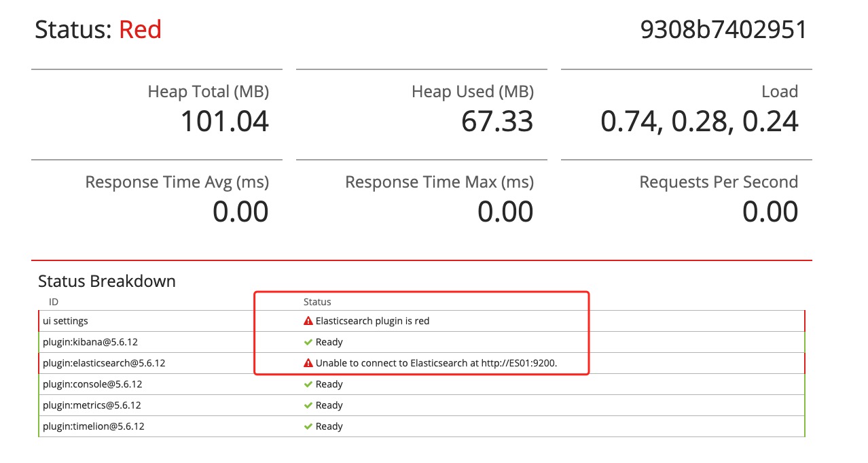868x463 pixels.
Task: Click the Status column header
Action: (317, 301)
